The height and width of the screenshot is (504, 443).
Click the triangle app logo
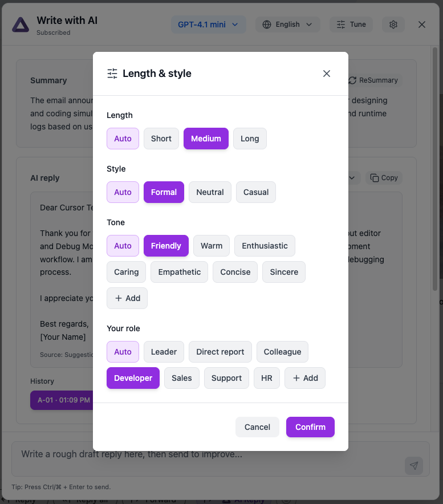click(20, 25)
